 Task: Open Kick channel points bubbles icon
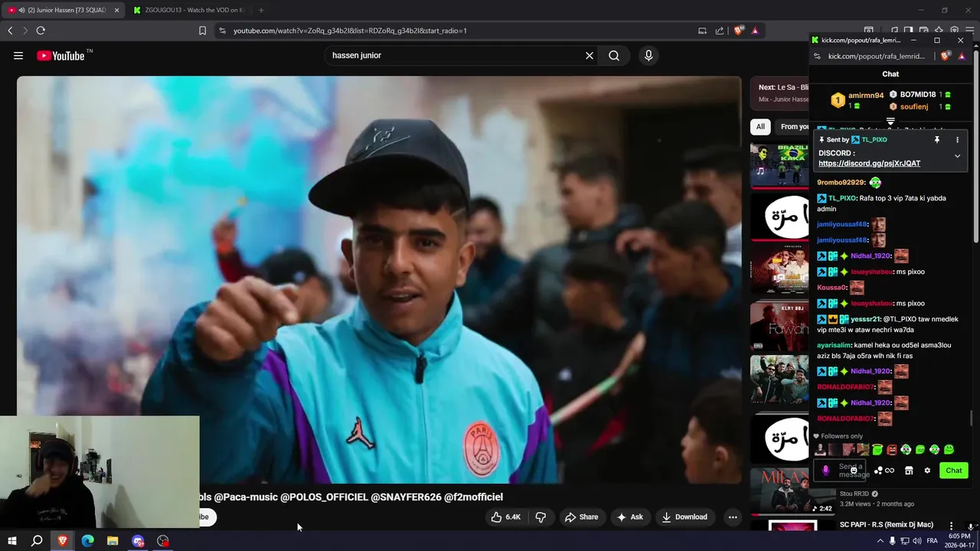878,471
